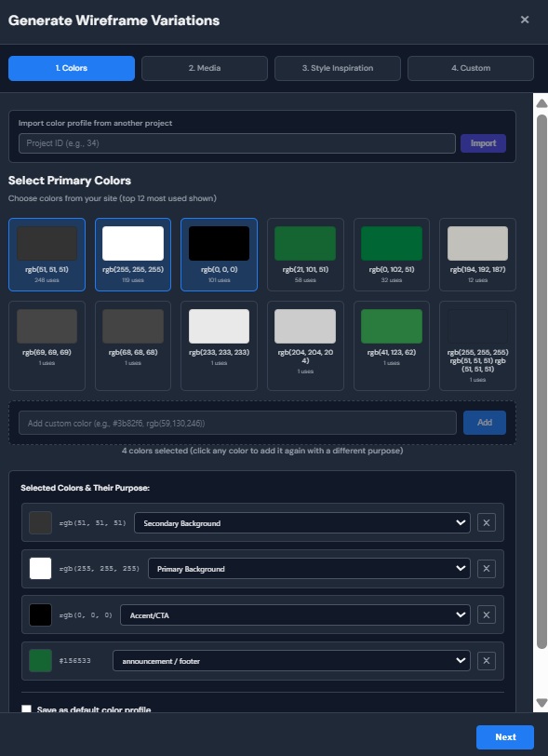Click the Next button
Viewport: 548px width, 756px height.
[505, 736]
